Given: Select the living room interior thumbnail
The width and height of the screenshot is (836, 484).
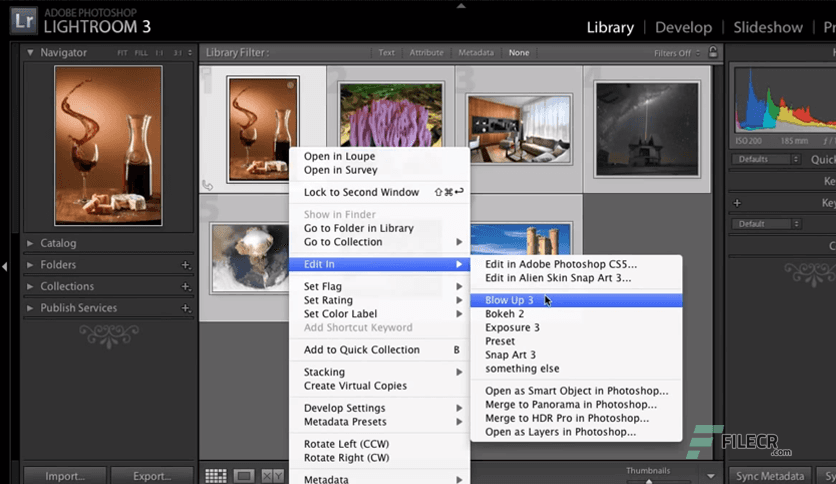Looking at the screenshot, I should point(519,129).
